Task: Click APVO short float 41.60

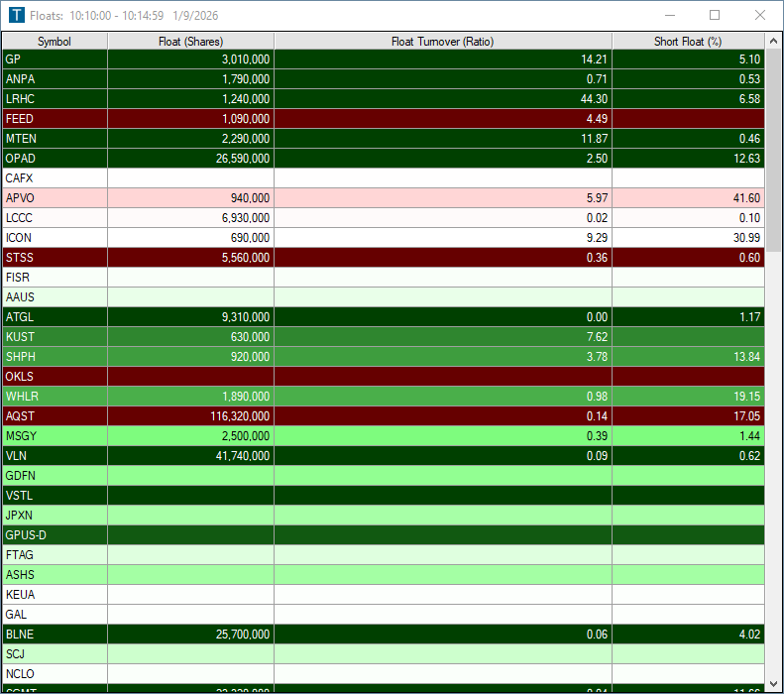Action: coord(746,198)
